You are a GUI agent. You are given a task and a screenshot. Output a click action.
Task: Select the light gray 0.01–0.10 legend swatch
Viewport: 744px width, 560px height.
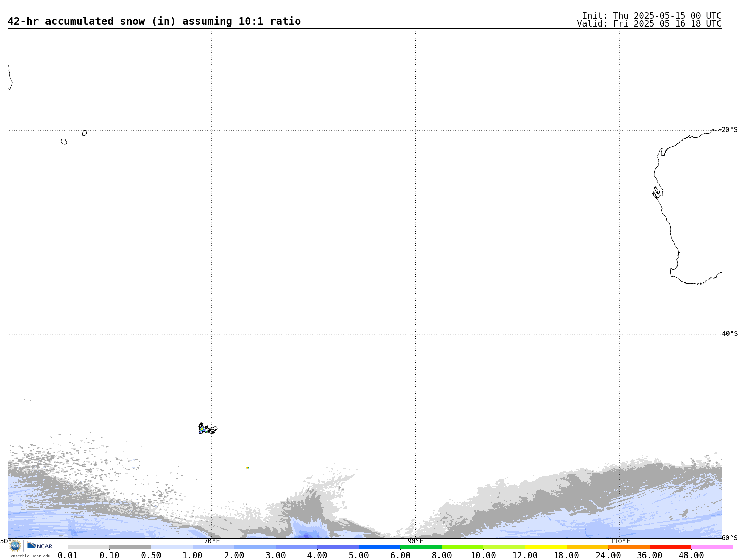tap(89, 547)
